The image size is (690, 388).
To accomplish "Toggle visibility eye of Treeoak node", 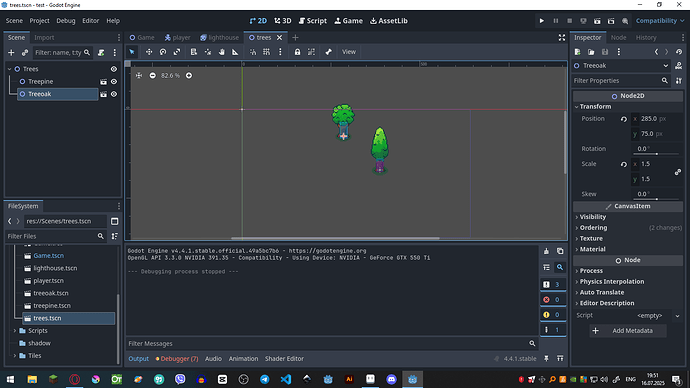I will (x=114, y=94).
